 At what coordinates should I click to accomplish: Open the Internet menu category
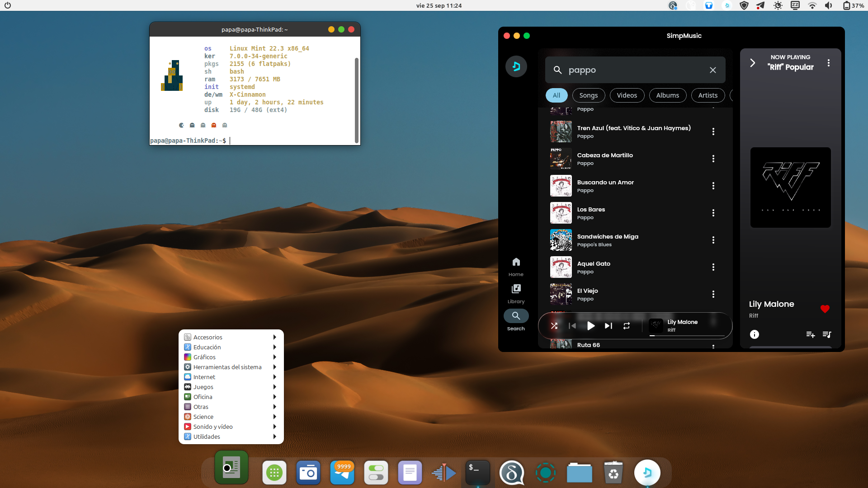coord(231,377)
